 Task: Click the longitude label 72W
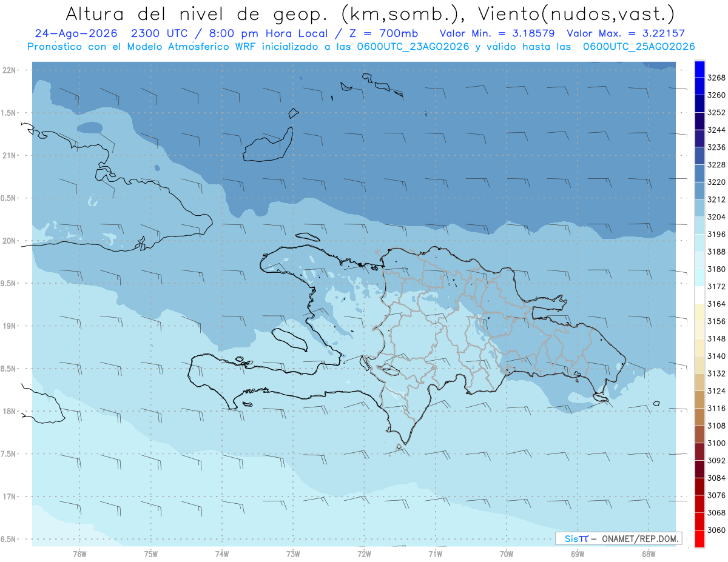tap(364, 554)
